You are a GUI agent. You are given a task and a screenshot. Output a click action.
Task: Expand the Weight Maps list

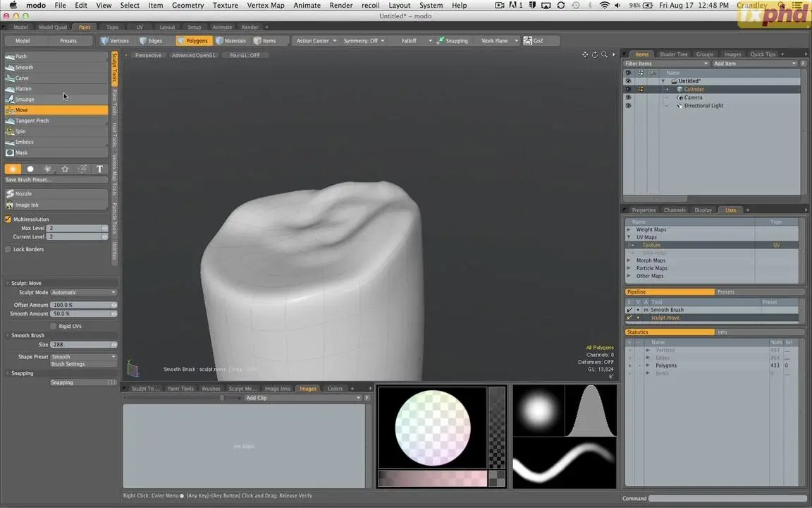[x=629, y=229]
